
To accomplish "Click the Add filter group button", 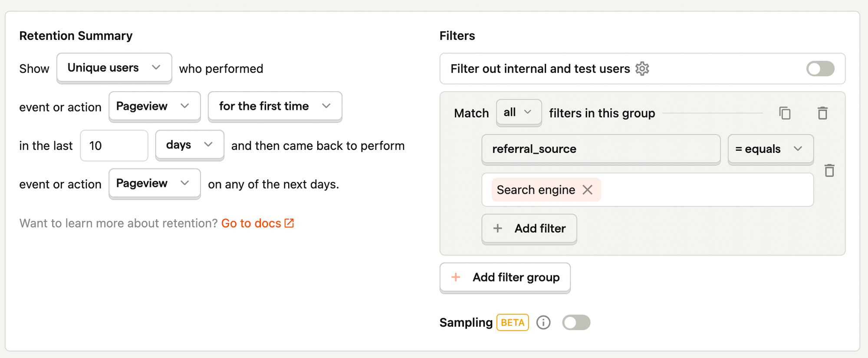I will (x=505, y=277).
